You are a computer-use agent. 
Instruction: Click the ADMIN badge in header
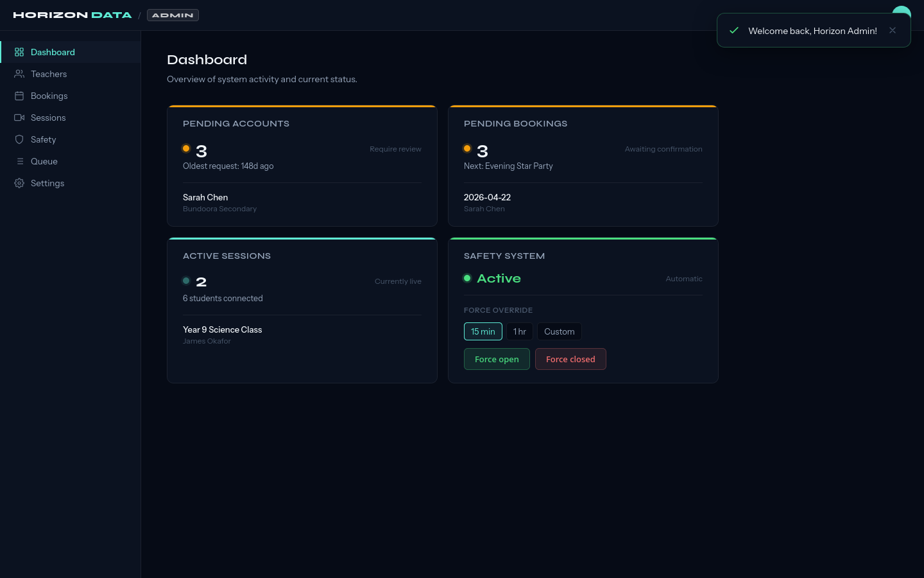[173, 15]
